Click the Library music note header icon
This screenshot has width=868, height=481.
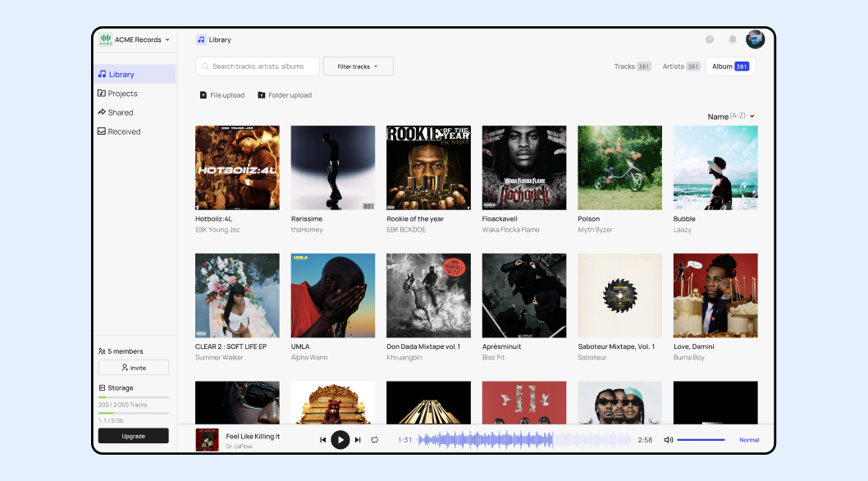(x=201, y=39)
